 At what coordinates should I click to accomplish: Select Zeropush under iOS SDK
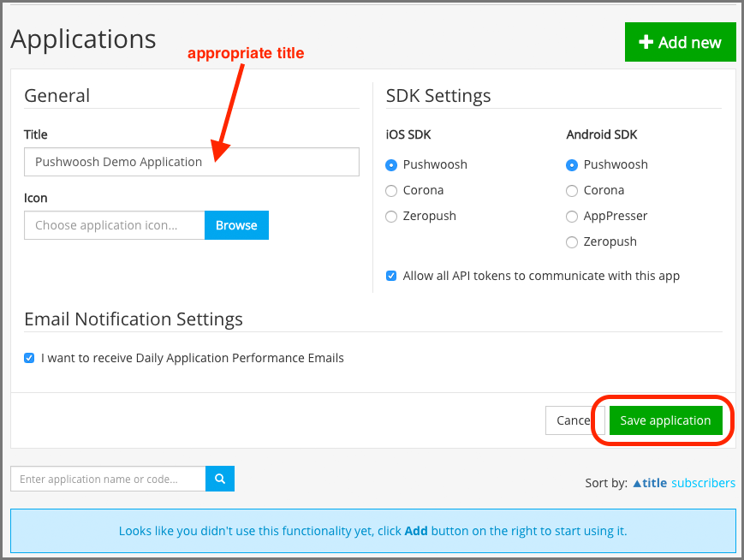pyautogui.click(x=391, y=217)
